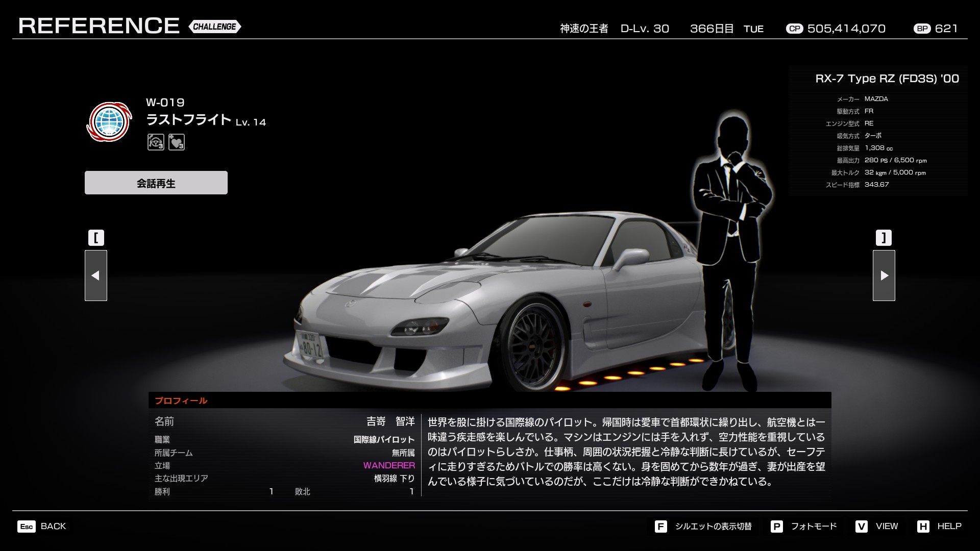
Task: Go to the next rival with right arrow
Action: [x=884, y=275]
